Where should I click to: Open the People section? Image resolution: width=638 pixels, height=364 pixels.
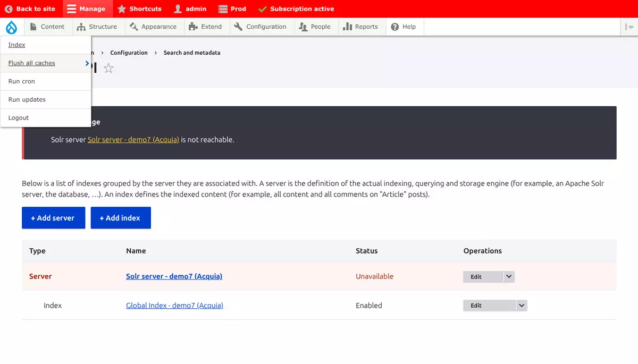click(315, 27)
